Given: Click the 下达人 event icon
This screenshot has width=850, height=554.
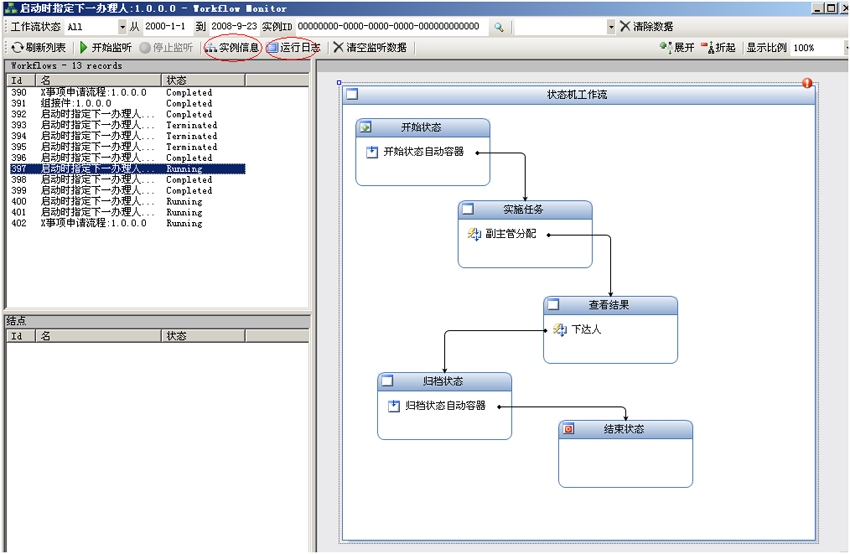Looking at the screenshot, I should pos(559,330).
